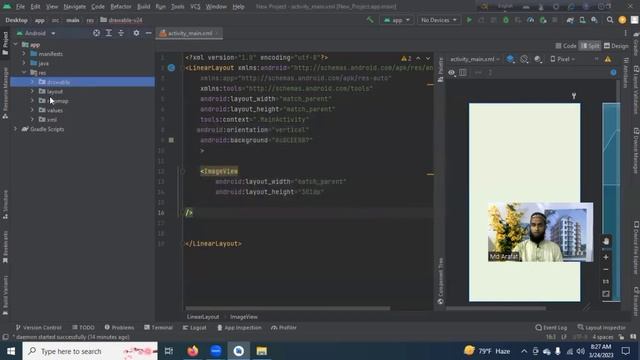Switch editor to Code view mode
Viewport: 640px width, 360px height.
tap(566, 46)
